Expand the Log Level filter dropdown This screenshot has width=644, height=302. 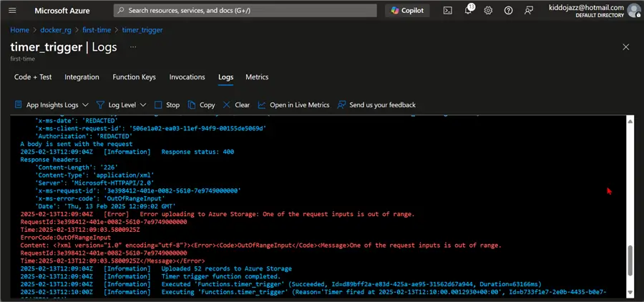[x=122, y=104]
